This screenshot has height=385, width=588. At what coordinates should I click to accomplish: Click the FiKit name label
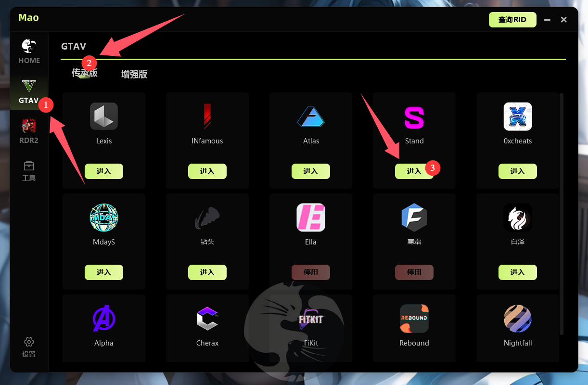pyautogui.click(x=311, y=343)
